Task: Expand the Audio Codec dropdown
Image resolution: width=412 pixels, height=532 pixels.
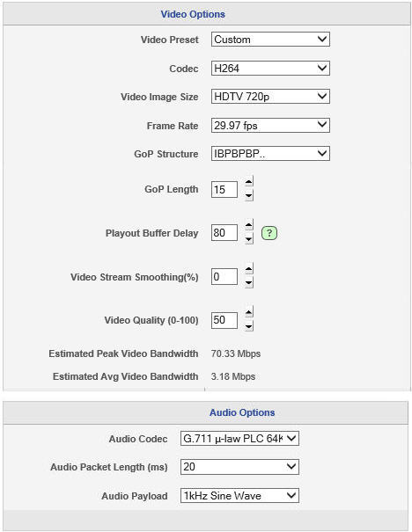Action: click(239, 439)
